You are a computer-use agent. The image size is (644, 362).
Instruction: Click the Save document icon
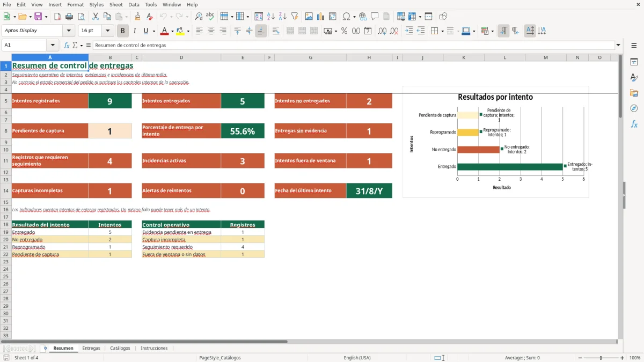[38, 17]
